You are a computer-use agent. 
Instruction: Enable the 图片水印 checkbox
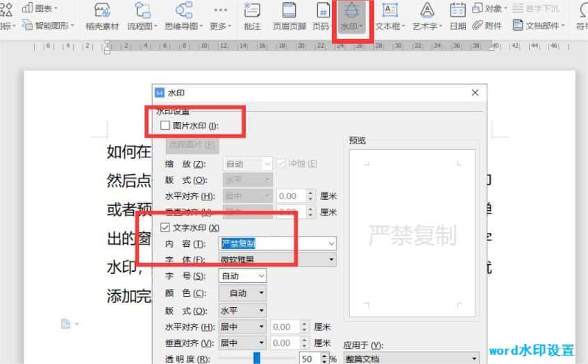coord(165,125)
